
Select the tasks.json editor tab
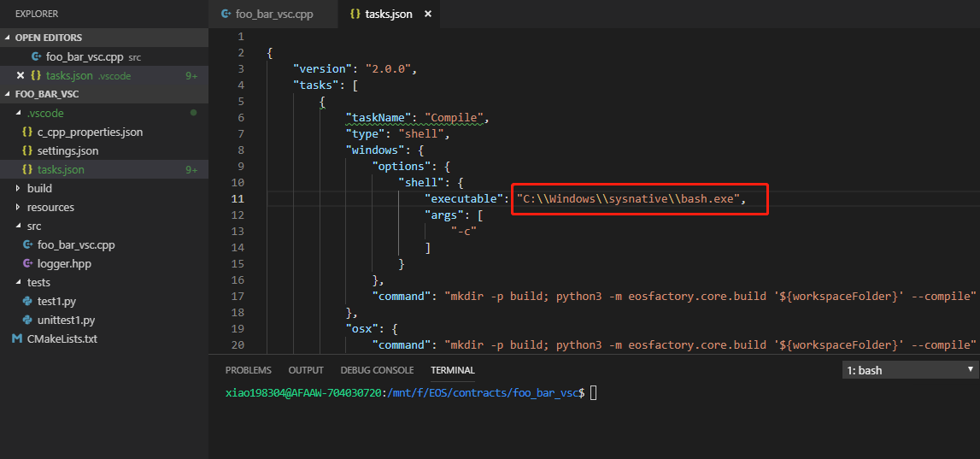point(388,14)
